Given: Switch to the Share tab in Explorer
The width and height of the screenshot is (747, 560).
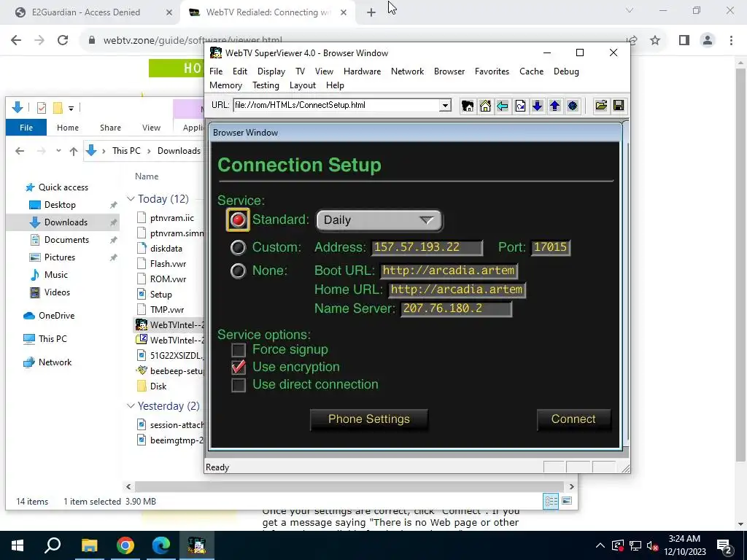Looking at the screenshot, I should [x=110, y=128].
